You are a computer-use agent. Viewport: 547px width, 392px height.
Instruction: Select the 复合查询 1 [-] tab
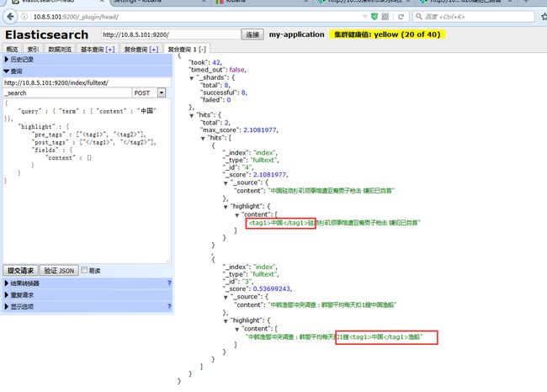click(187, 49)
